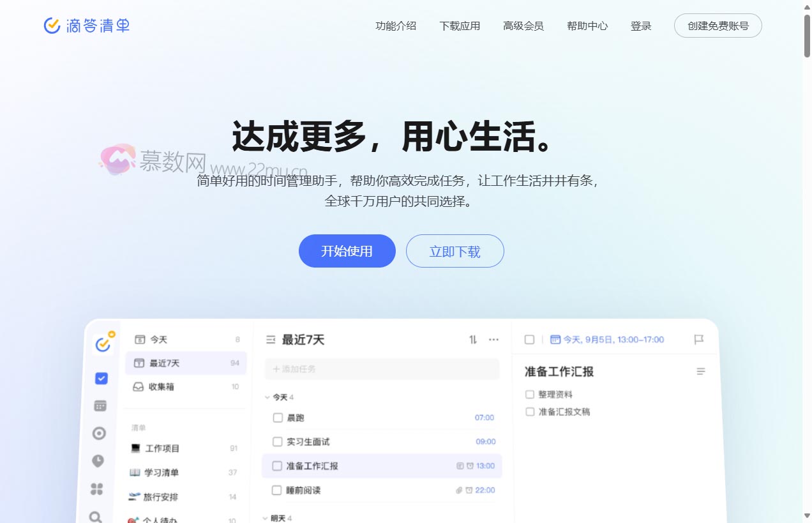Open the more options menu with three dots

[493, 340]
